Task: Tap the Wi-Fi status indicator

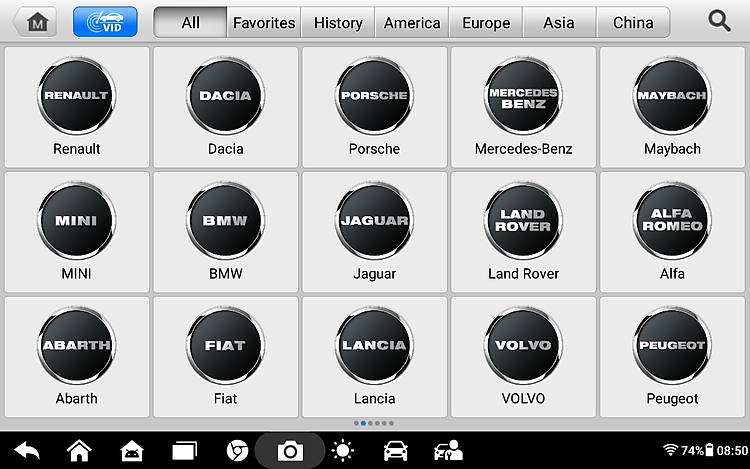Action: 671,450
